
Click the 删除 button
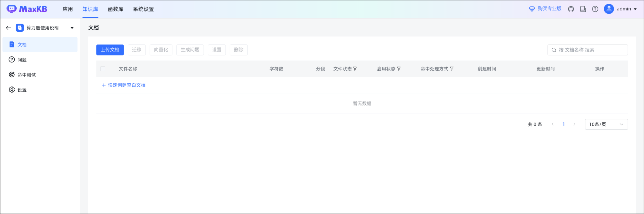click(239, 50)
